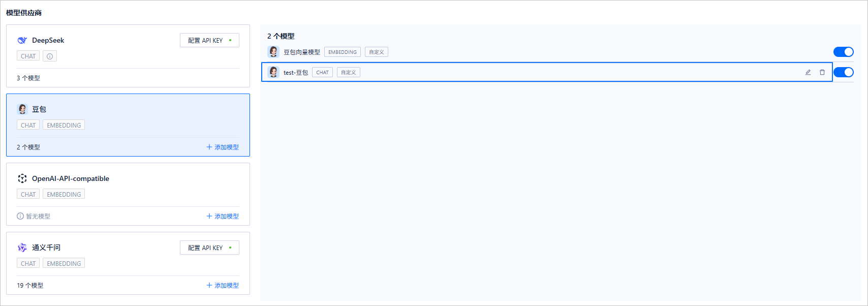Select the DeepSeek provider name
Image resolution: width=868 pixels, height=306 pixels.
48,40
